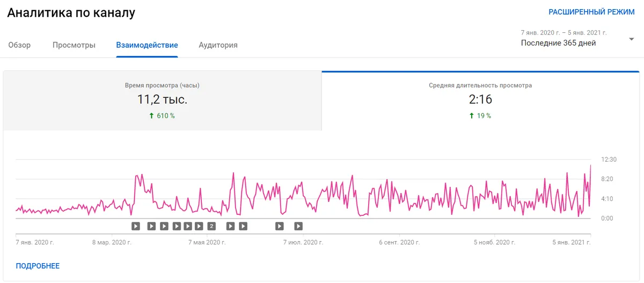The image size is (644, 283).
Task: Open РАСШИРЕННЫЙ РЕЖИМ link
Action: [591, 12]
